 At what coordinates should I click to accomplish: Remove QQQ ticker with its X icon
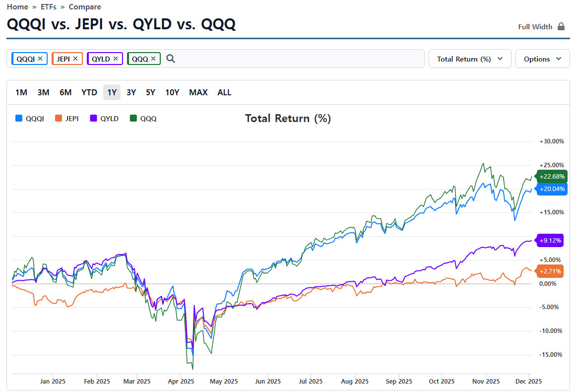click(153, 59)
